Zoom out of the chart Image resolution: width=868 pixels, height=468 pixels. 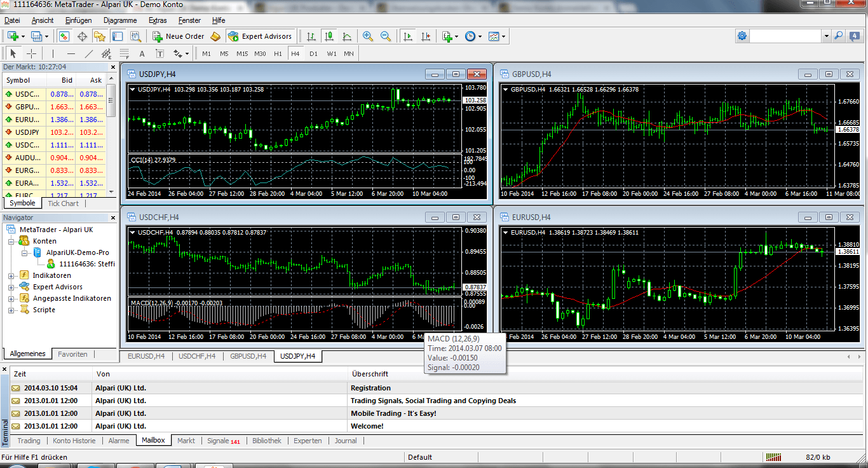click(386, 36)
